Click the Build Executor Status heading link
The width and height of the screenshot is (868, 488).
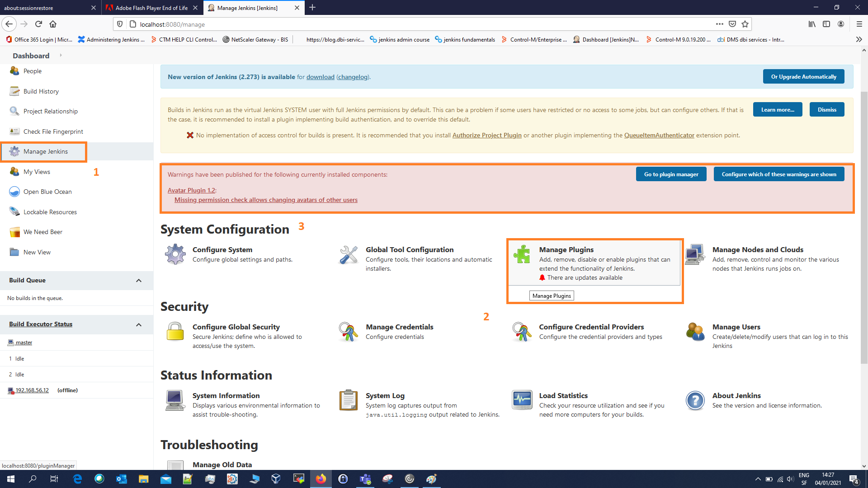41,324
